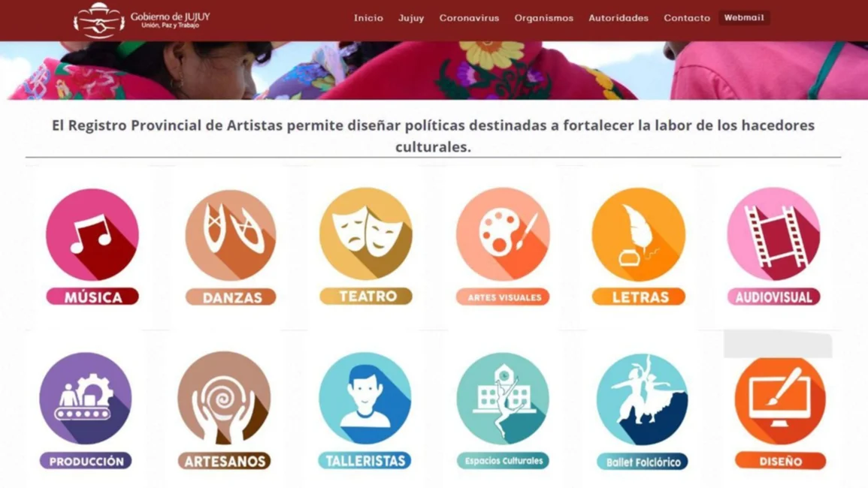Select the Producción gear icon
868x488 pixels.
click(86, 399)
